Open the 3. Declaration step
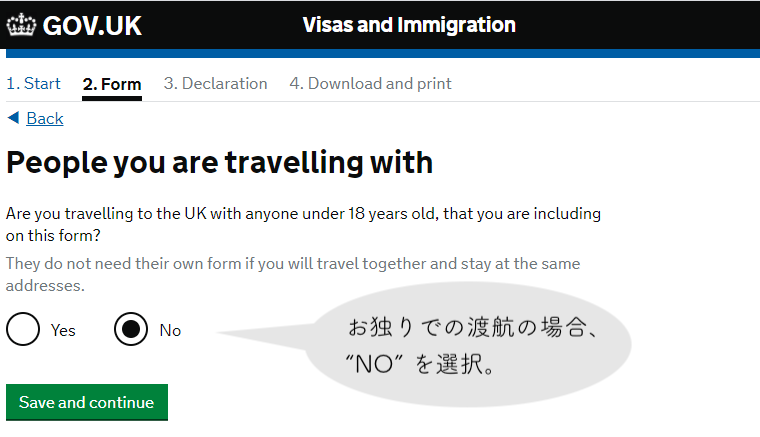The width and height of the screenshot is (760, 437). tap(215, 83)
